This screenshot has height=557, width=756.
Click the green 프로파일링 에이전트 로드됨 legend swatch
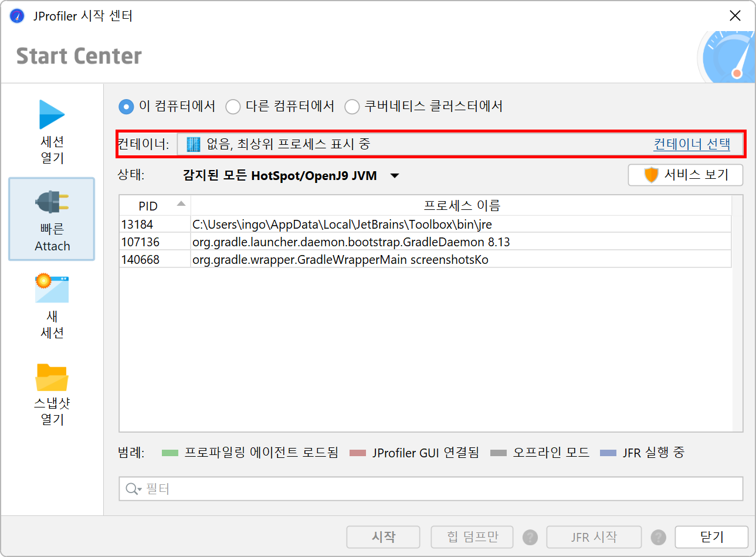click(169, 453)
